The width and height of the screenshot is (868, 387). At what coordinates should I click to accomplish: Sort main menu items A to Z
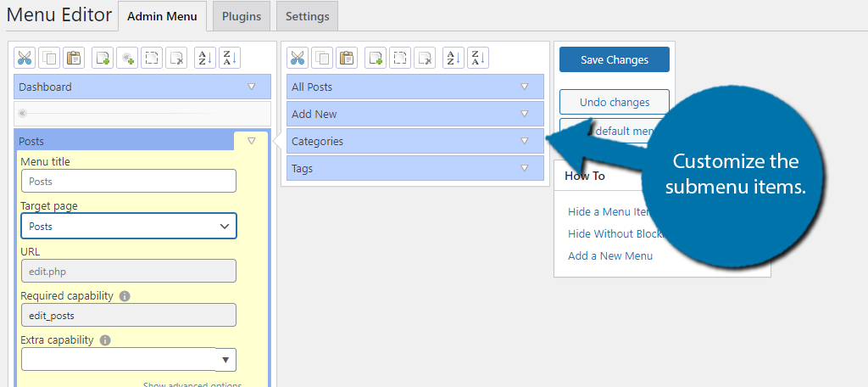(x=203, y=59)
